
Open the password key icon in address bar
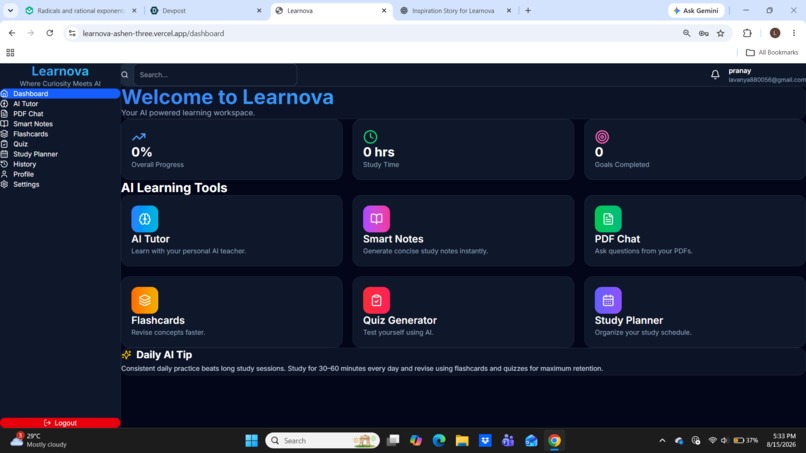pos(704,33)
